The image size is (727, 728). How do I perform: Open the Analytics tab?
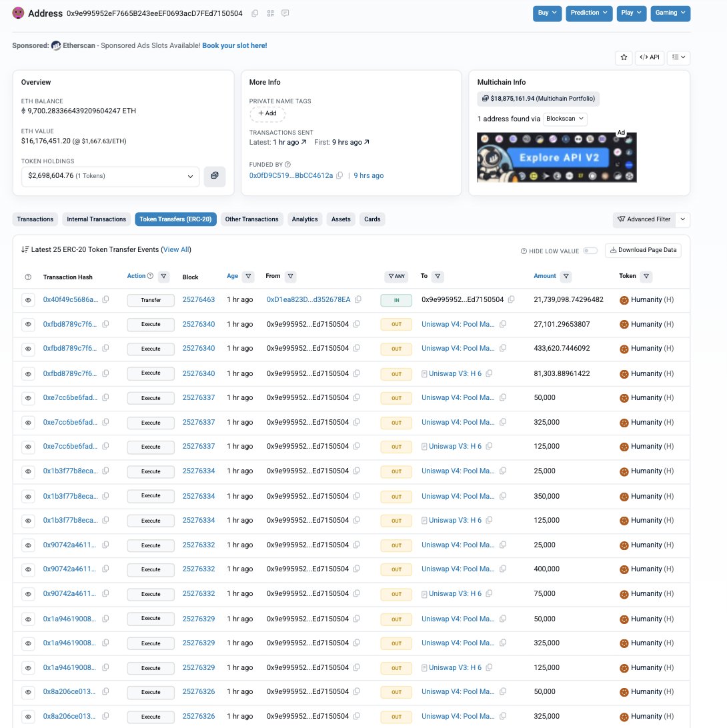[x=305, y=219]
